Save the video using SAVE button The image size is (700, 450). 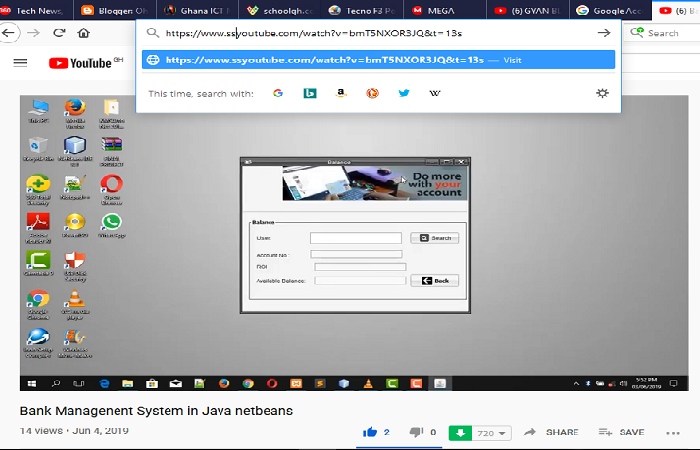622,432
